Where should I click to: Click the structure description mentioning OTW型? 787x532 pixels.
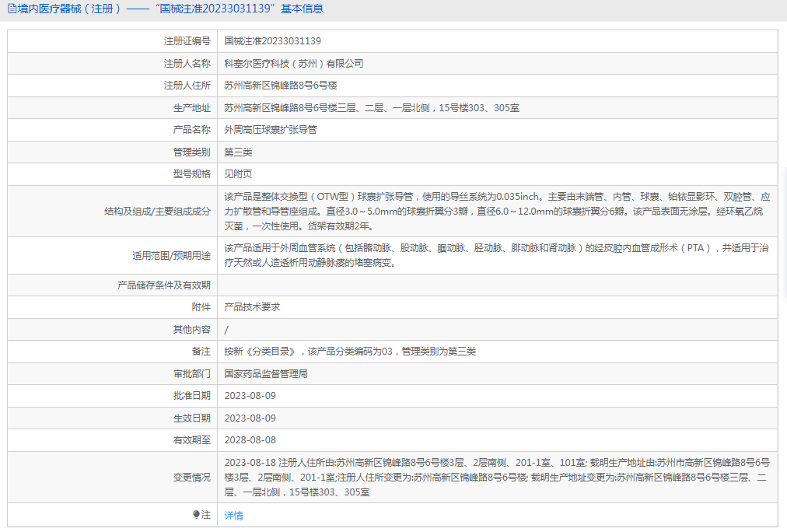(497, 212)
